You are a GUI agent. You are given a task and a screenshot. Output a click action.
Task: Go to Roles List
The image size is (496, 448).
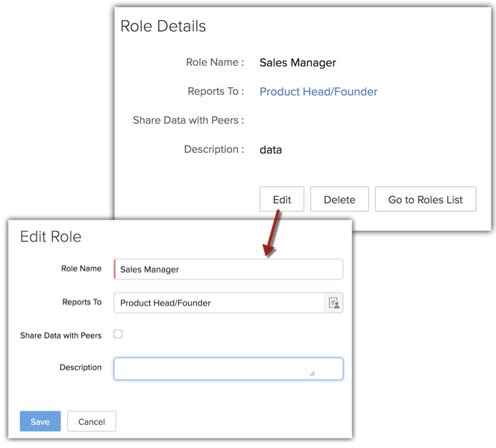click(x=426, y=200)
